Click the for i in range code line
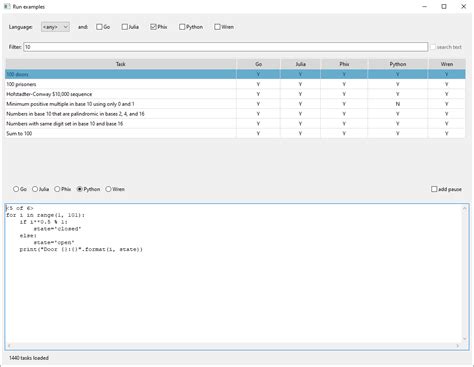The image size is (474, 367). pos(45,215)
